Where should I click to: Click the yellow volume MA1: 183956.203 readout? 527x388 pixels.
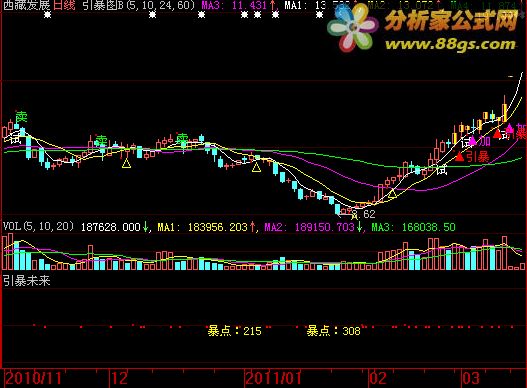pos(203,227)
